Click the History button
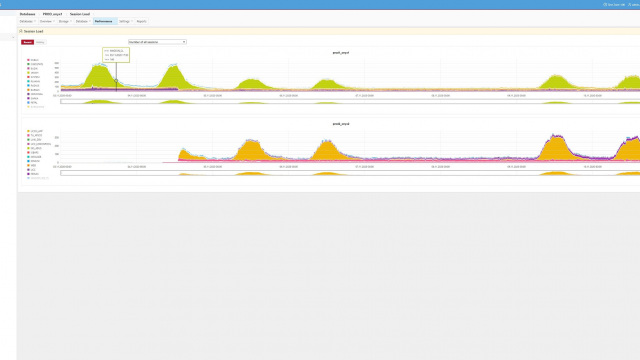The image size is (640, 360). pos(40,42)
